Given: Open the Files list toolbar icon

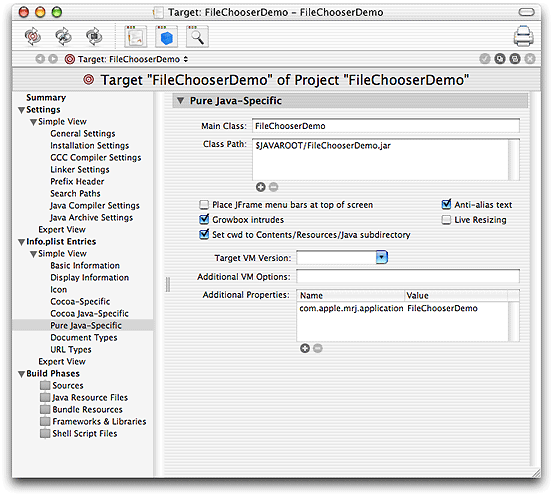Looking at the screenshot, I should (x=135, y=36).
